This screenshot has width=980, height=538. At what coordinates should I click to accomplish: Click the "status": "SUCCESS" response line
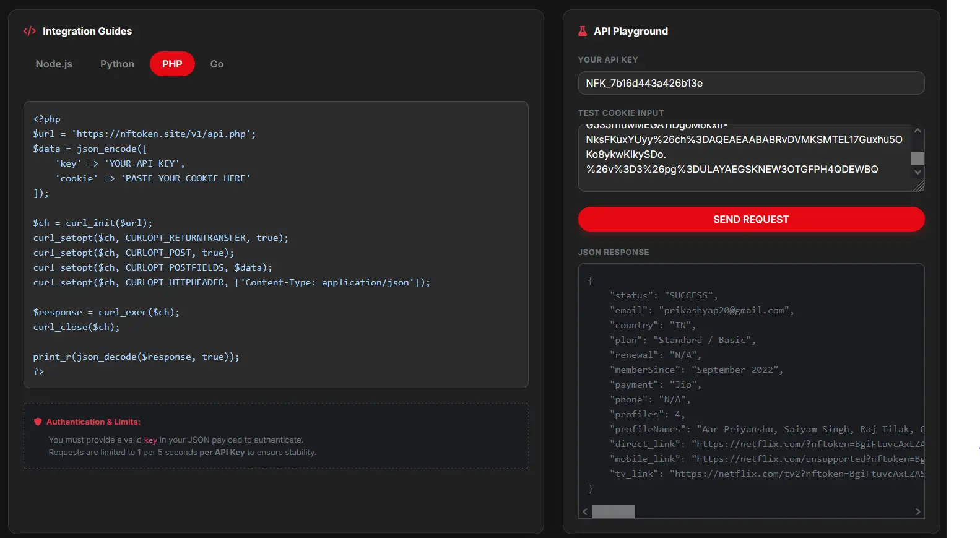click(x=664, y=295)
